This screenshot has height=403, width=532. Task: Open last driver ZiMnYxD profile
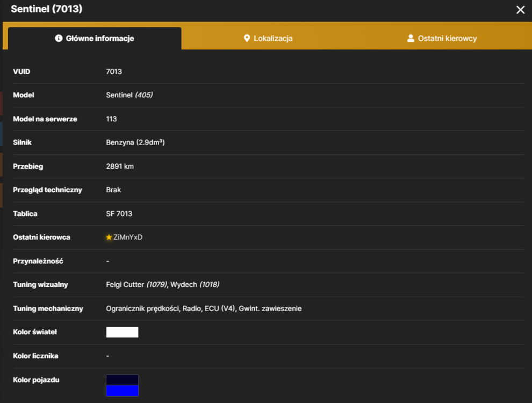pyautogui.click(x=128, y=237)
